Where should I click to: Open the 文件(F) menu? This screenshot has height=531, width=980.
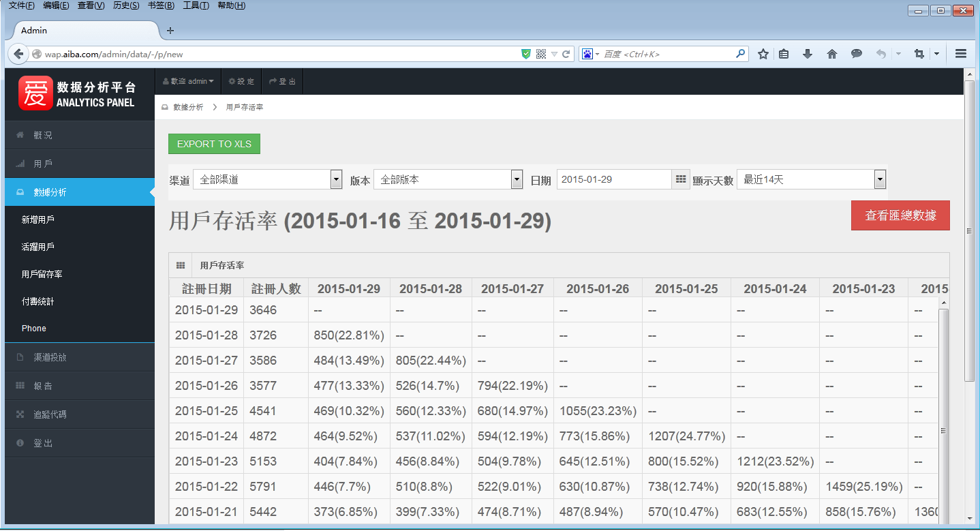pyautogui.click(x=21, y=5)
